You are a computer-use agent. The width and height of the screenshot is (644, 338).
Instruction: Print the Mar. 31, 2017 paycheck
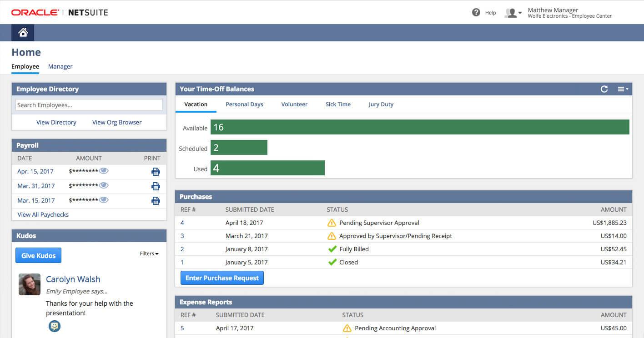coord(156,186)
